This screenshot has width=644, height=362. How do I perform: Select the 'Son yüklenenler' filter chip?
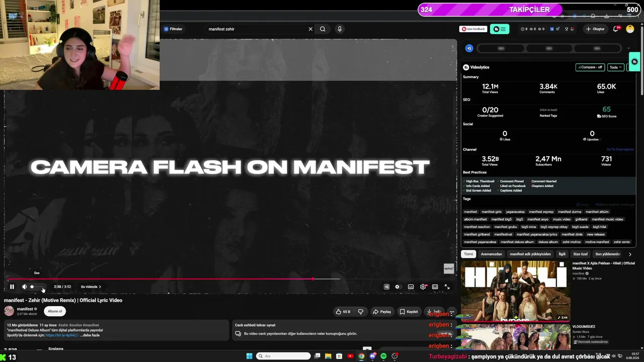click(608, 254)
